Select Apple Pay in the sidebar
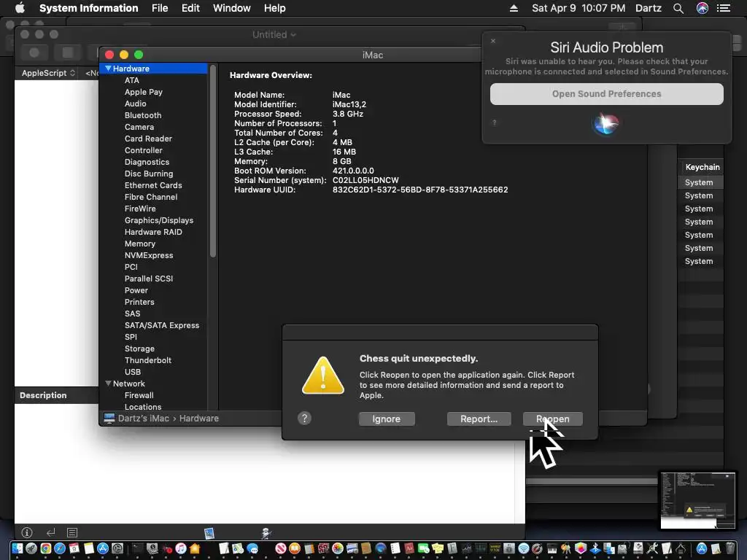 144,92
